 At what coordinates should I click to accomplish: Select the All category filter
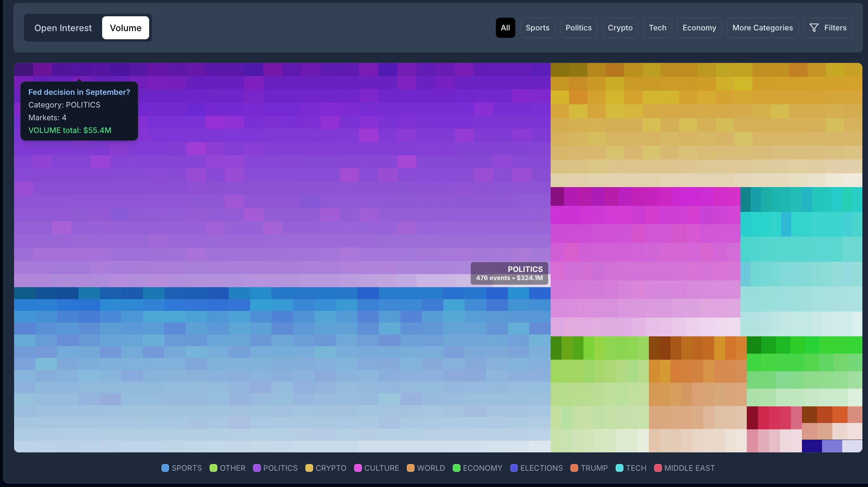[x=505, y=28]
